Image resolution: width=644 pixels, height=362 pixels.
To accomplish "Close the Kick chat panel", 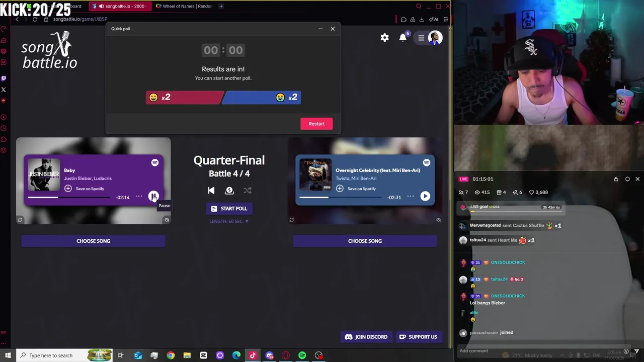I will coord(637,179).
